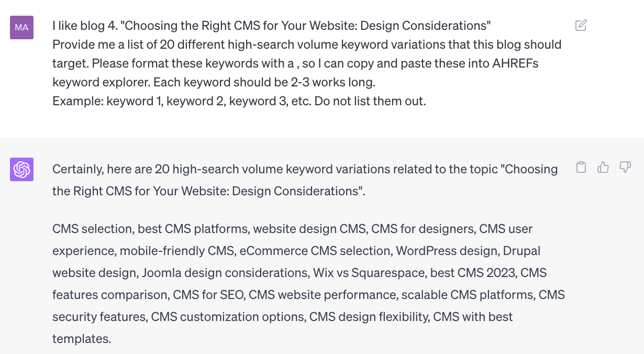
Task: Click the "CMS for SEO" keyword
Action: 208,295
